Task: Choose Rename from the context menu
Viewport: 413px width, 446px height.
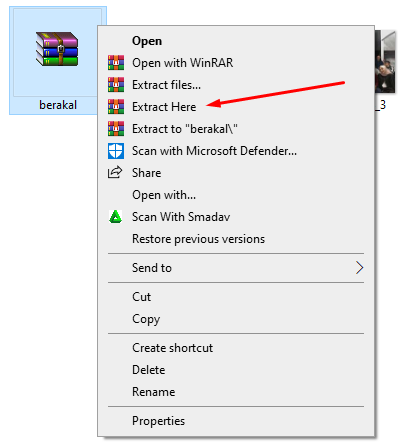Action: coord(236,392)
